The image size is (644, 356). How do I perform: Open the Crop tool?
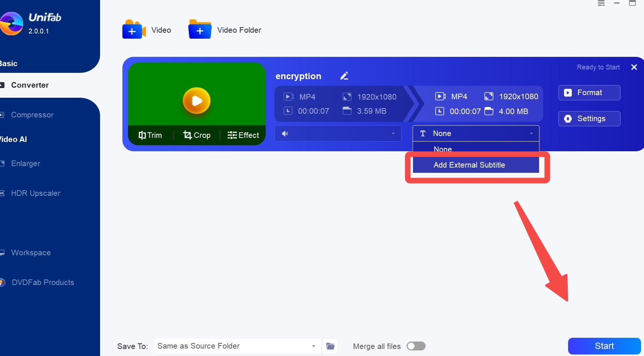(197, 135)
